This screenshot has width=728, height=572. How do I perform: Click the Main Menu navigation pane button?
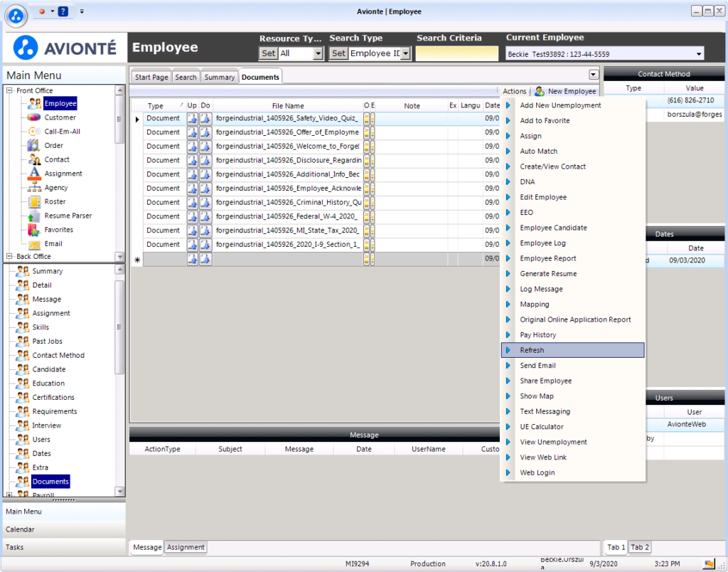pyautogui.click(x=64, y=512)
